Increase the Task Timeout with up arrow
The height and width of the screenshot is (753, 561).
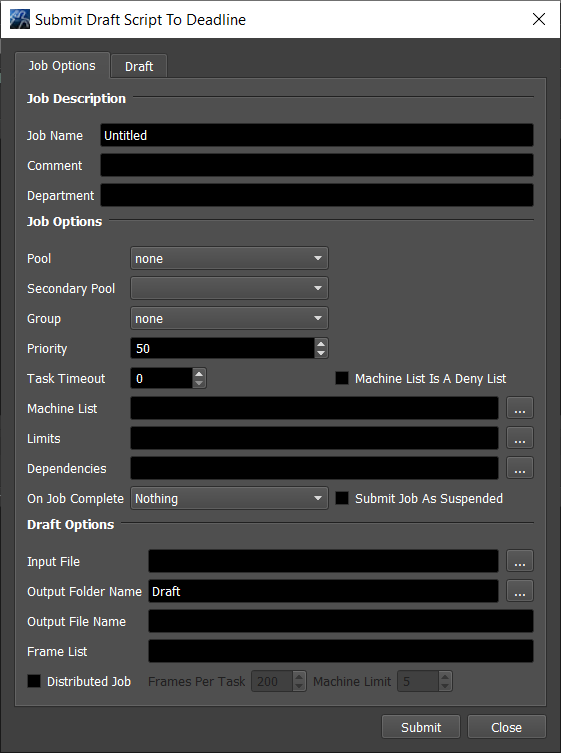coord(199,374)
